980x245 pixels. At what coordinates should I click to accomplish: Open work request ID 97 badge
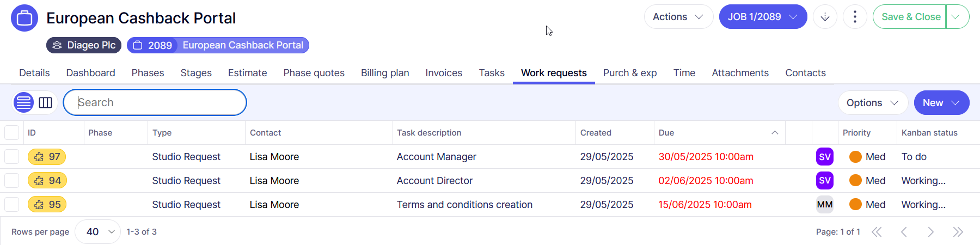click(x=47, y=157)
